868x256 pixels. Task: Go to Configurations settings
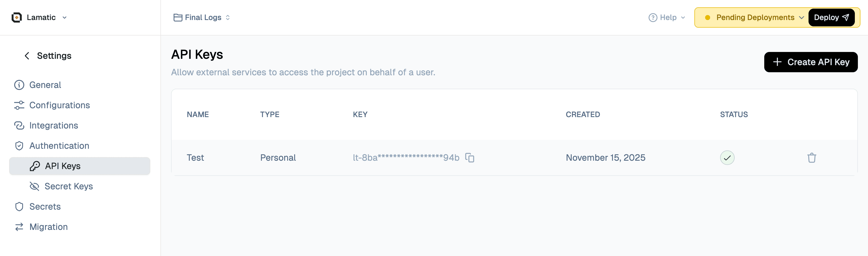(x=59, y=105)
